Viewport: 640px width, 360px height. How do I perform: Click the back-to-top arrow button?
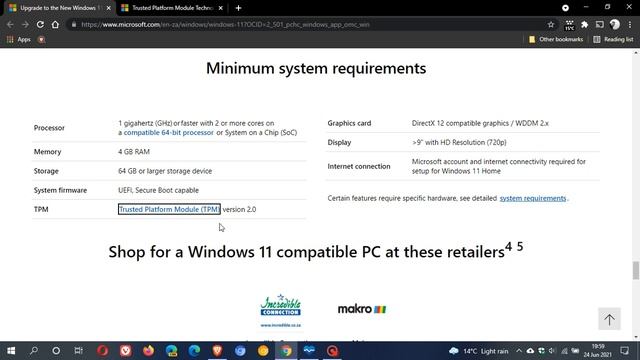click(x=609, y=319)
